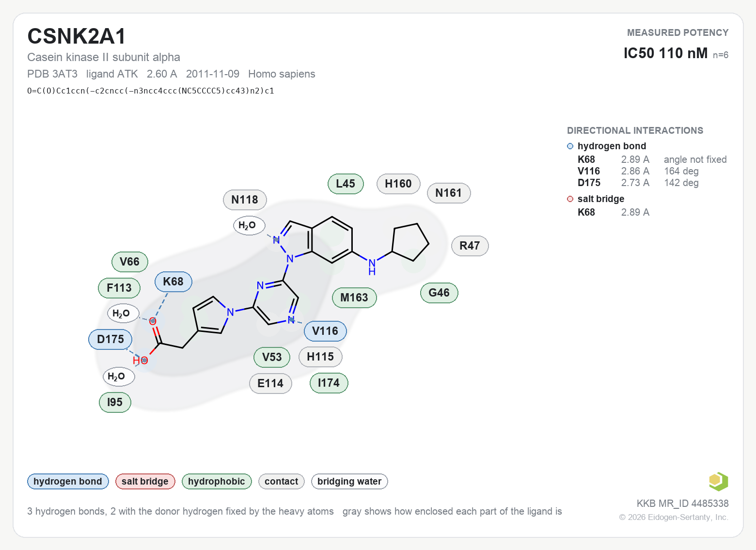Click the PDB 3AT3 identifier
Viewport: 756px width, 550px height.
[52, 74]
